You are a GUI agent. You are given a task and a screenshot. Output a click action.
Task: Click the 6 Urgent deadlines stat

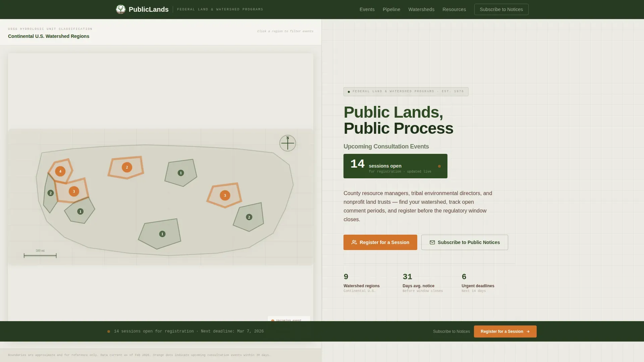click(478, 283)
